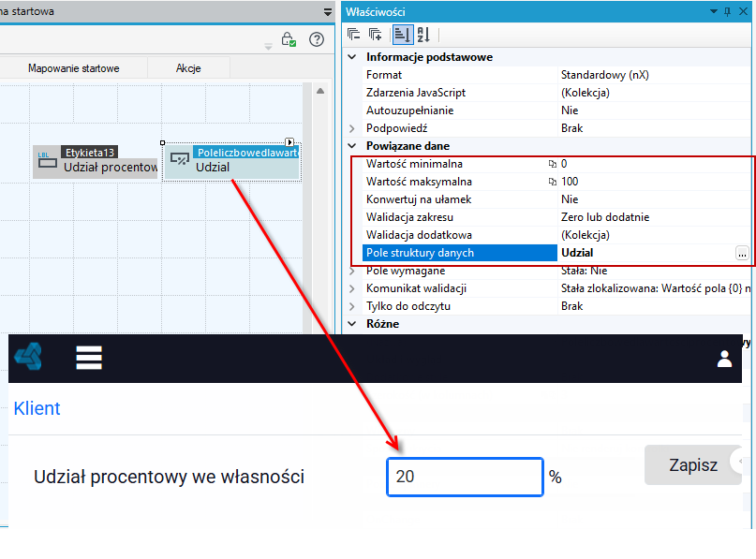Select the alphabetical A-Z sort icon

coord(423,35)
